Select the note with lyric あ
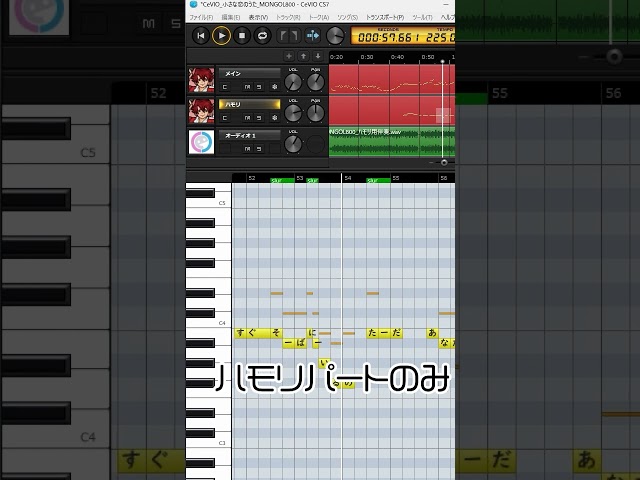This screenshot has width=640, height=480. pyautogui.click(x=432, y=333)
